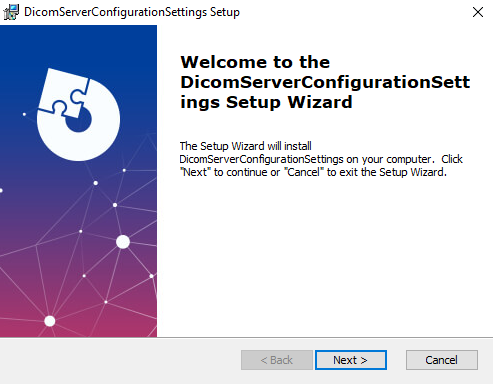Click the word "Cancel" in the description text

(x=303, y=172)
